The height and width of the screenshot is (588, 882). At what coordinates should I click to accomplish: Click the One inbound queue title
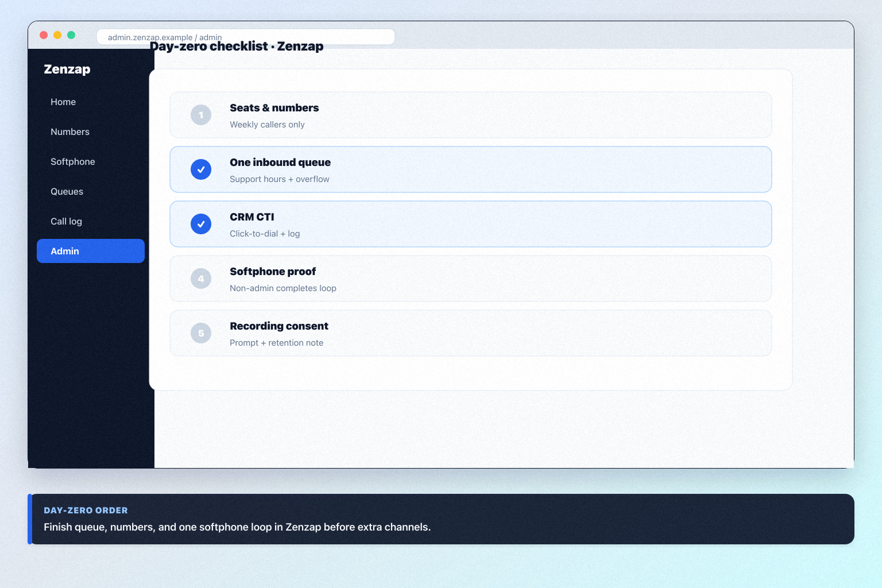click(280, 162)
